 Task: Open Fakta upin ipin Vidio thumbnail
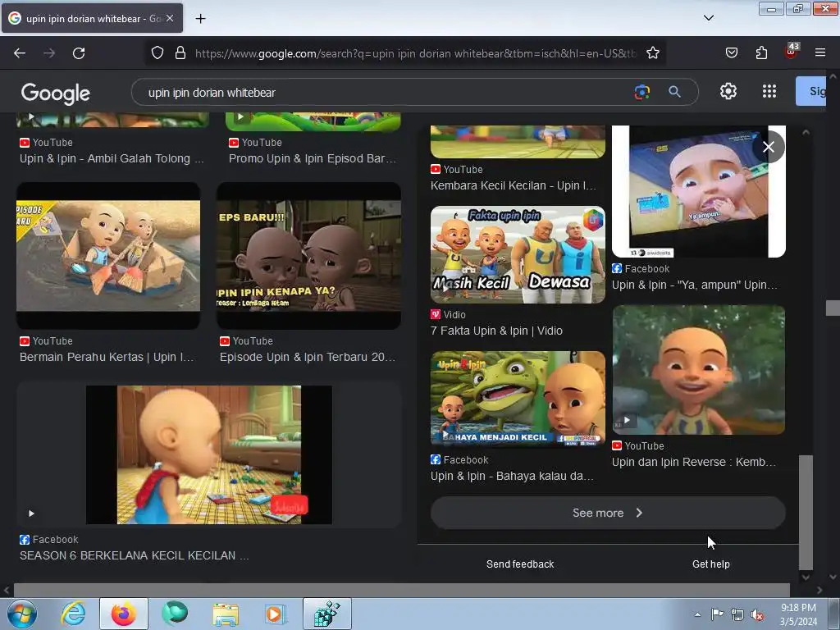point(518,255)
